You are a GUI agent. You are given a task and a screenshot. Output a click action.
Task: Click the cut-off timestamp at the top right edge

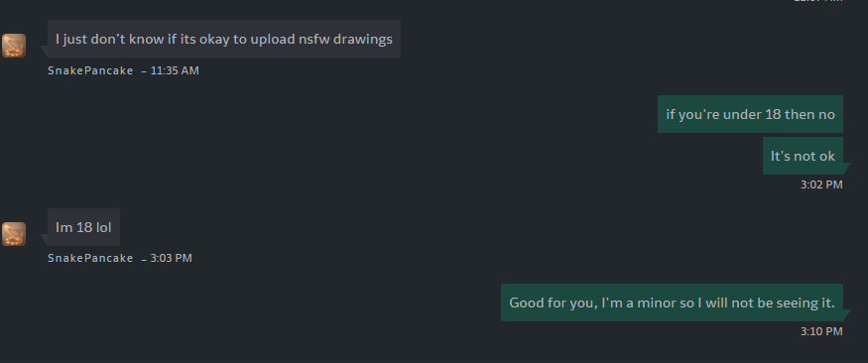(x=818, y=1)
